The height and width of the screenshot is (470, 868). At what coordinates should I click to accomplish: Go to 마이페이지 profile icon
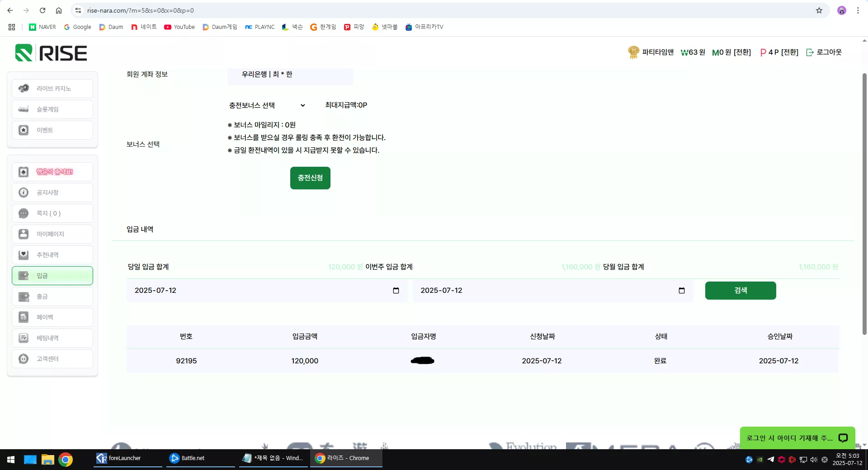24,234
